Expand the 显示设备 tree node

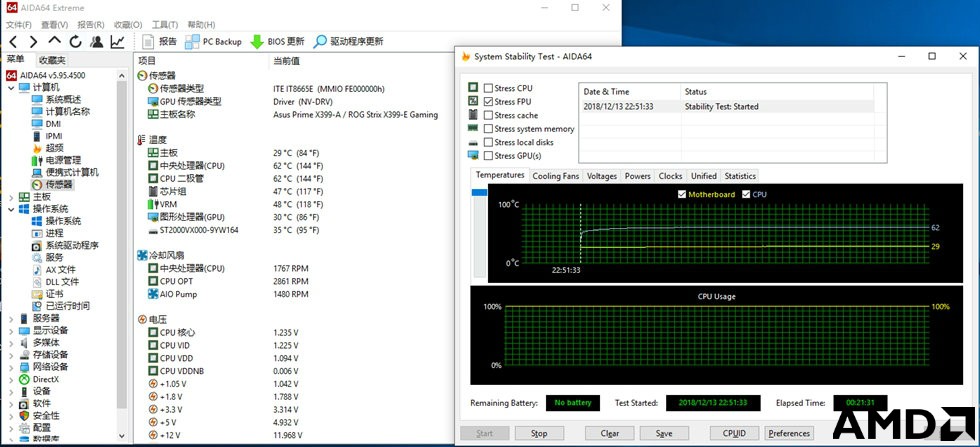point(11,330)
